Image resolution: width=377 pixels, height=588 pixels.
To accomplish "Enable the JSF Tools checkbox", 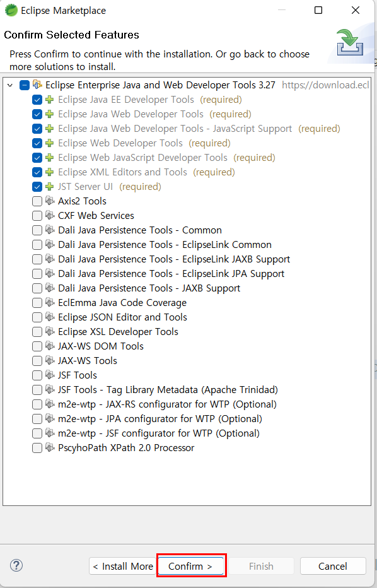I will 37,375.
